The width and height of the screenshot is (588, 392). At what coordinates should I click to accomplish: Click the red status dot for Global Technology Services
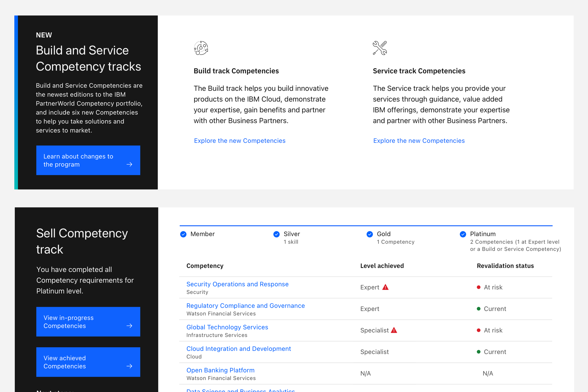point(479,330)
